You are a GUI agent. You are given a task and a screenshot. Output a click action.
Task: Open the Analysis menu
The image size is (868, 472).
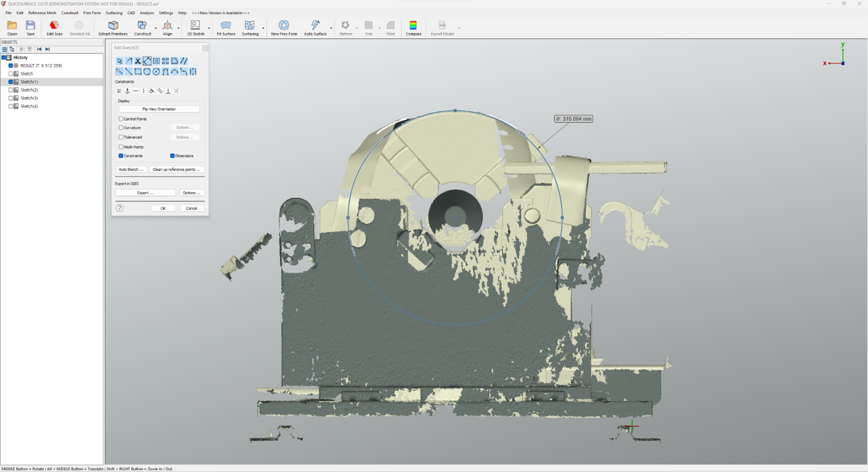click(x=147, y=13)
